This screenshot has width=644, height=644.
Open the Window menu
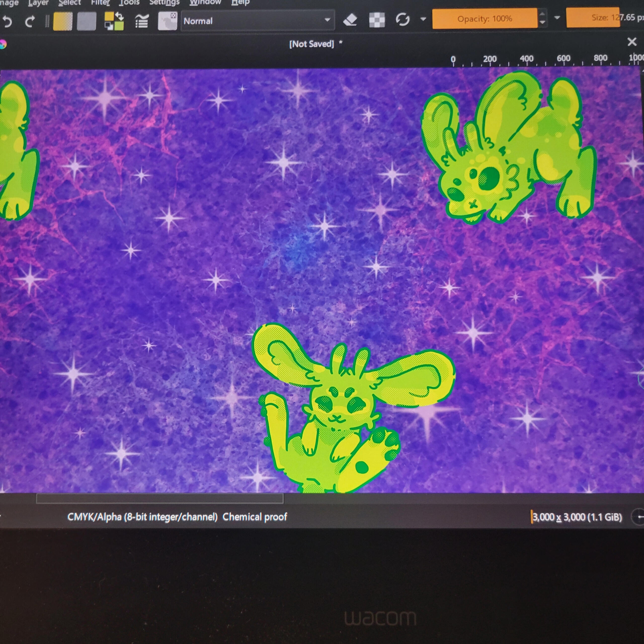(205, 3)
